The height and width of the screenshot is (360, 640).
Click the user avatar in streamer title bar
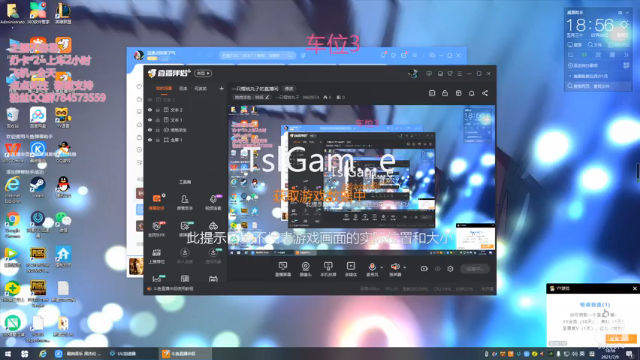pos(413,73)
